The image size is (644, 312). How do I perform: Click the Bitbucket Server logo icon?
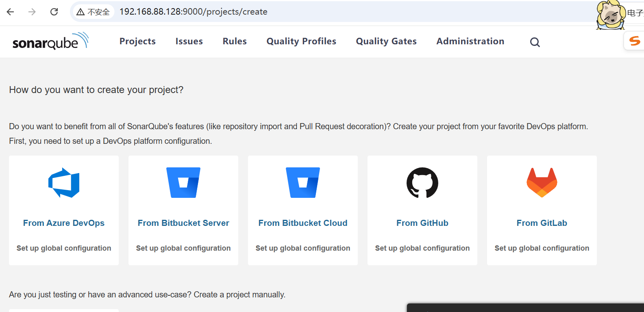tap(183, 183)
